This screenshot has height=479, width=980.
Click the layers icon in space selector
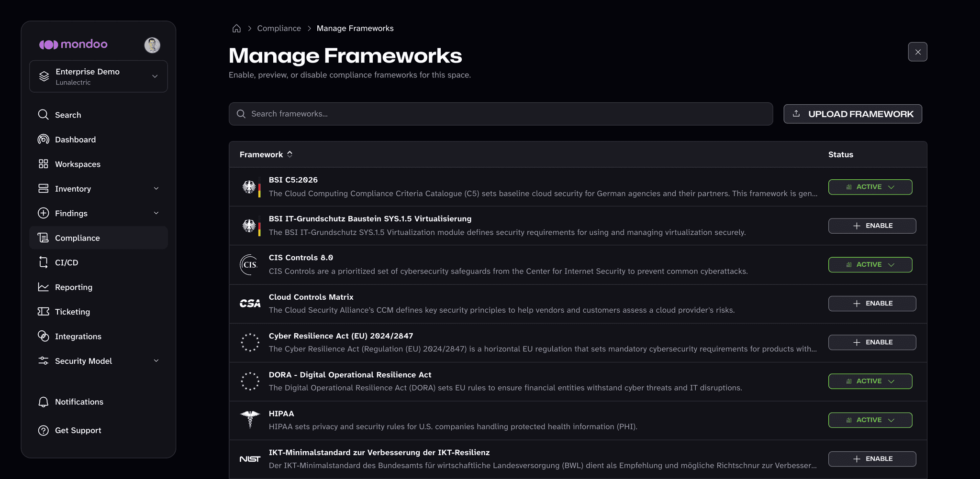coord(44,76)
